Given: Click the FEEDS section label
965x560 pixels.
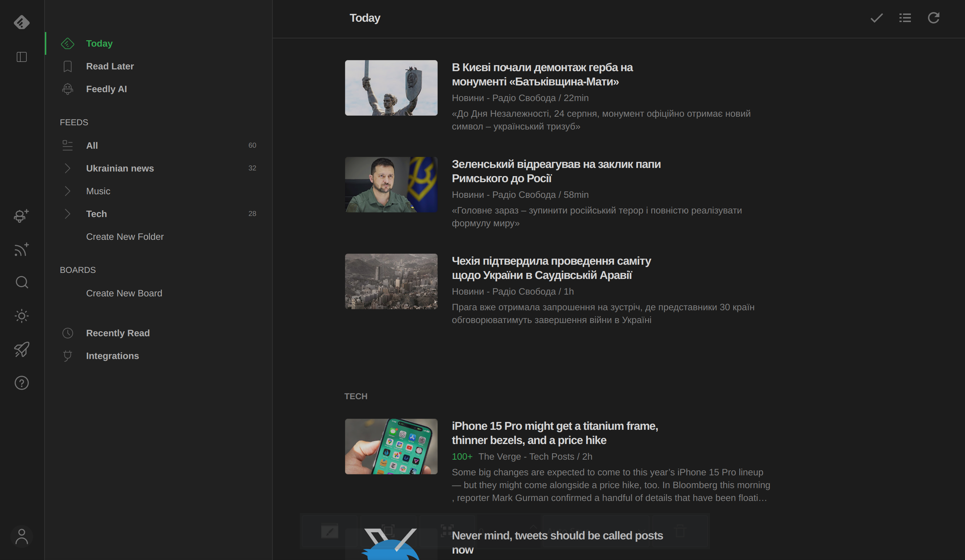Looking at the screenshot, I should click(x=74, y=122).
